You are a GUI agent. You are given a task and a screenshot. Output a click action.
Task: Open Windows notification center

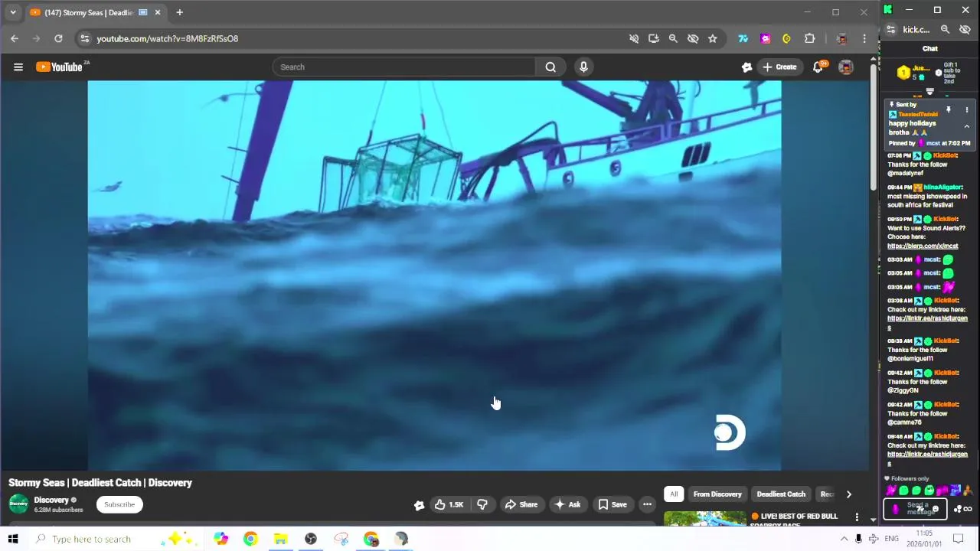coord(958,539)
